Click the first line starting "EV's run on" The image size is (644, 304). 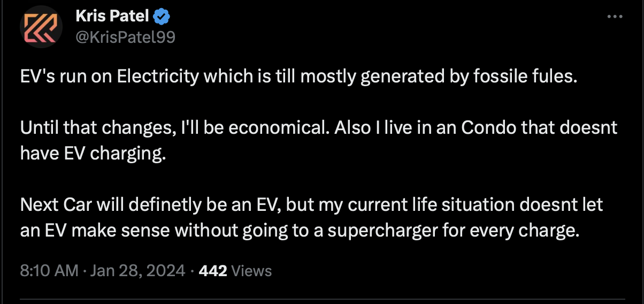click(x=300, y=77)
